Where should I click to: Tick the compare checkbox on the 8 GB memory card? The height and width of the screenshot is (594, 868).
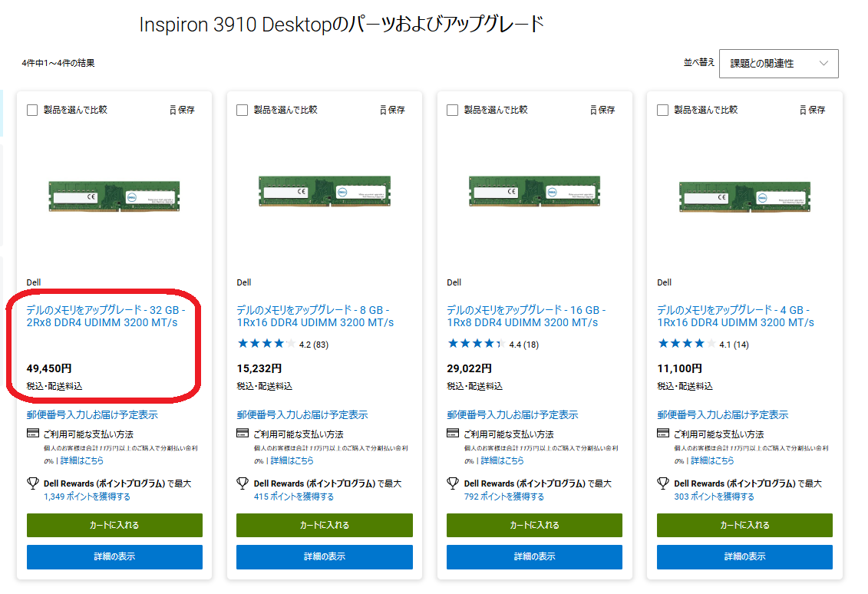click(x=242, y=111)
